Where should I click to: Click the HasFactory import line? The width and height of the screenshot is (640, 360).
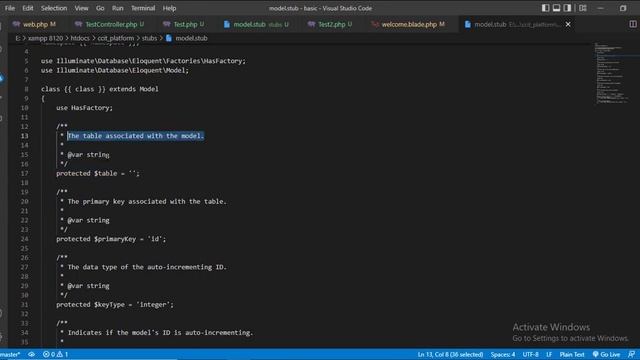143,61
